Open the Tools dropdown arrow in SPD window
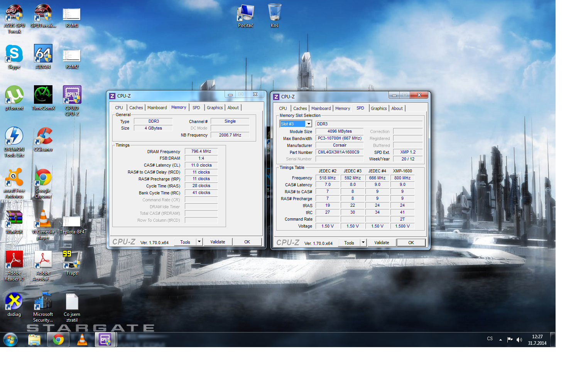Screen dimensions: 588x388 coord(363,243)
